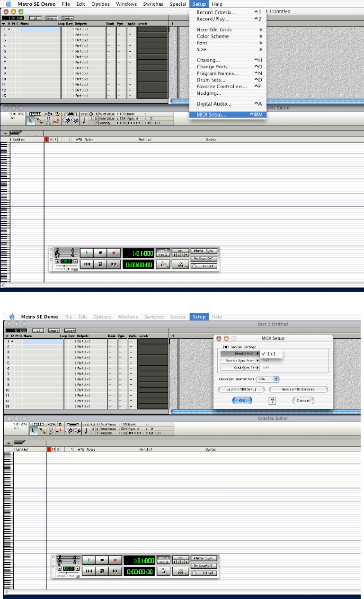The height and width of the screenshot is (599, 364).
Task: Click Play in transport, open Setup menu screenshot
Action: coord(87,253)
